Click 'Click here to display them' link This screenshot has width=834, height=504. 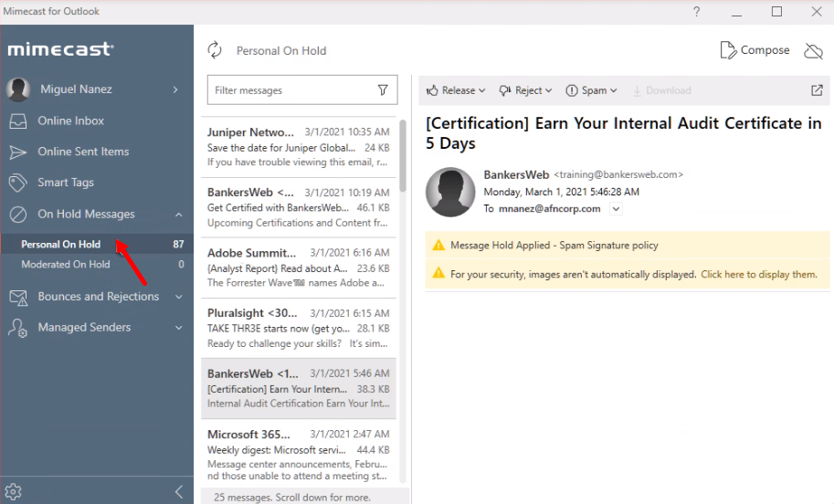click(759, 274)
